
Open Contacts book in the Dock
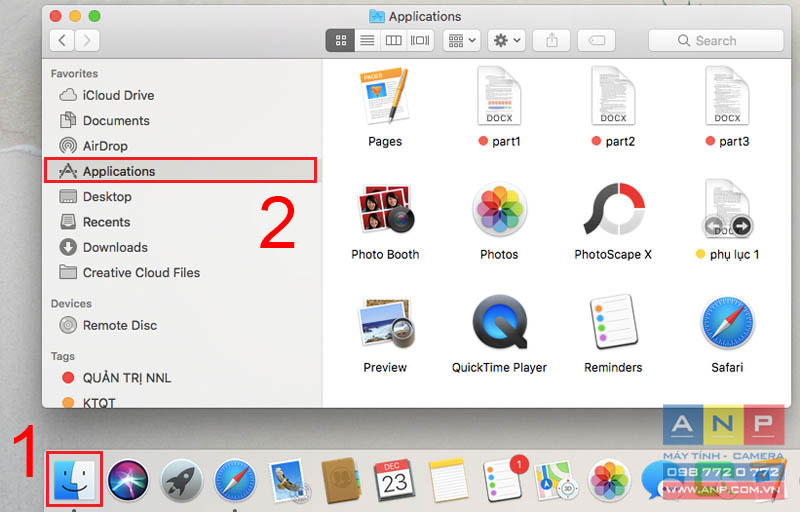[341, 480]
